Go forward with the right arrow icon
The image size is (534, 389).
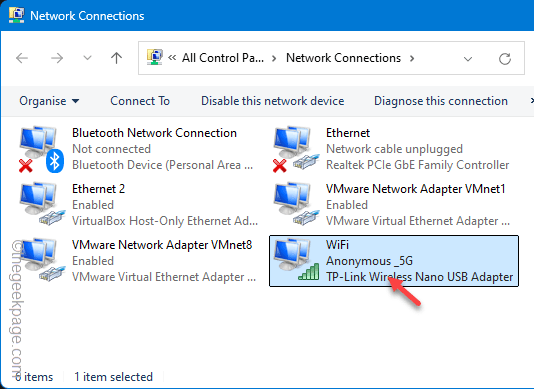[57, 58]
